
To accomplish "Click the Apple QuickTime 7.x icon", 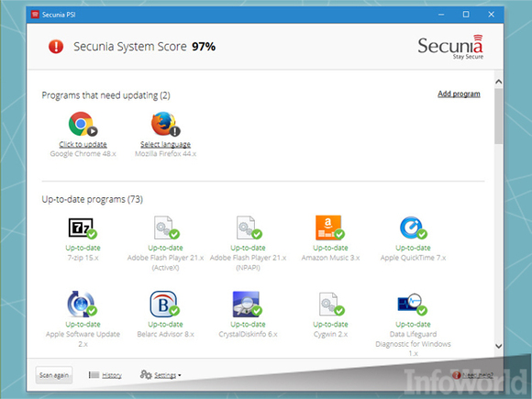I will 413,227.
